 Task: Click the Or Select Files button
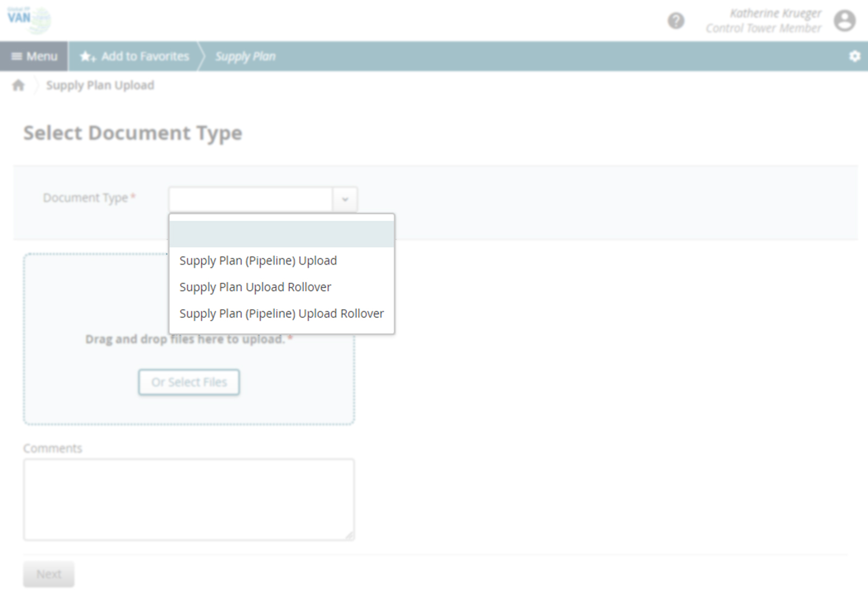(x=189, y=382)
